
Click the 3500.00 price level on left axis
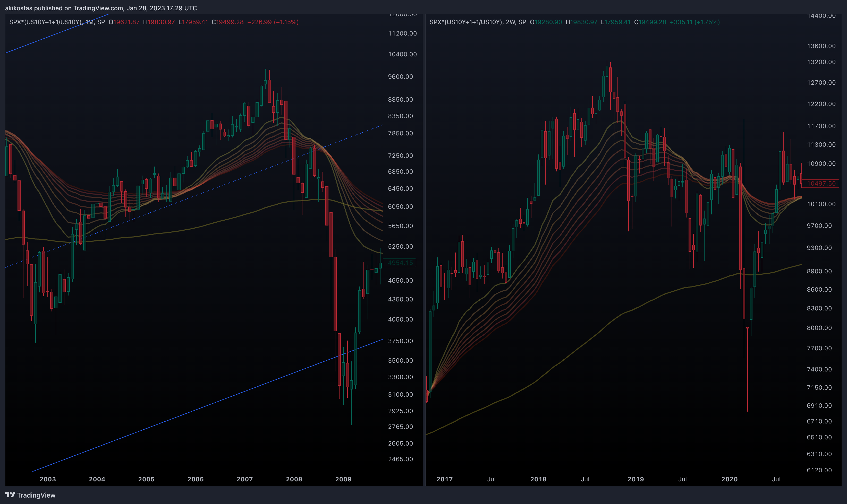(x=400, y=360)
